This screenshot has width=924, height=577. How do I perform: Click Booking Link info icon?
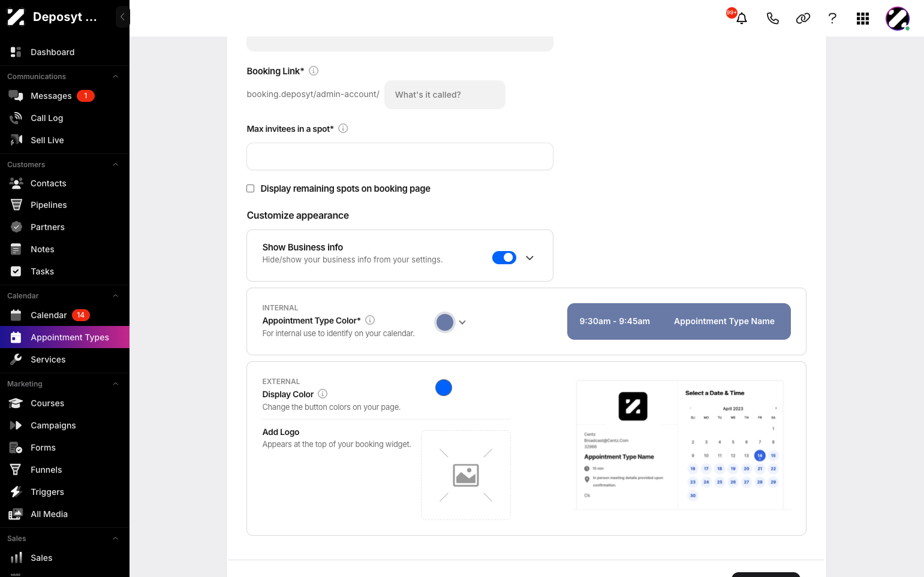pyautogui.click(x=314, y=71)
